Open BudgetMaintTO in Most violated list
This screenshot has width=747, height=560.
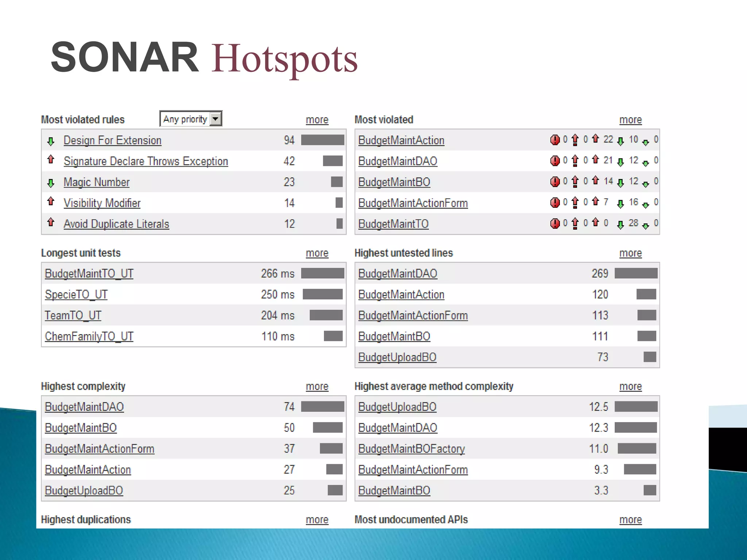(x=394, y=224)
